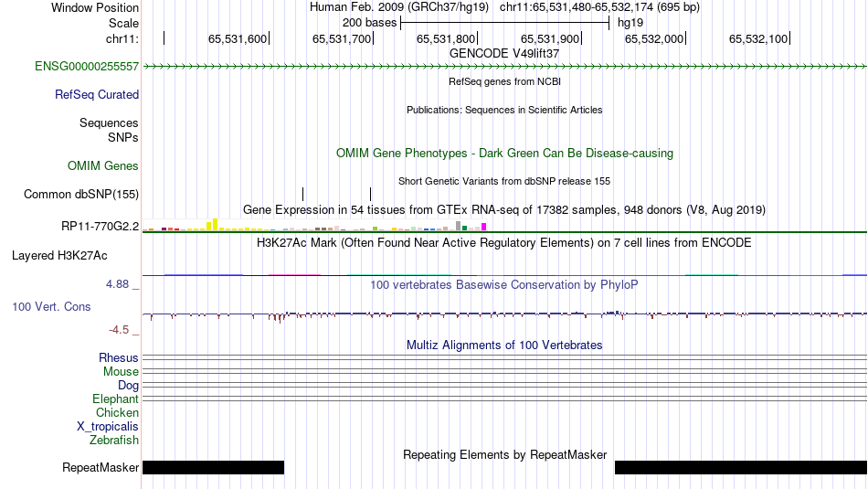
Task: Select the Rhesus alignment row label
Action: tap(119, 358)
